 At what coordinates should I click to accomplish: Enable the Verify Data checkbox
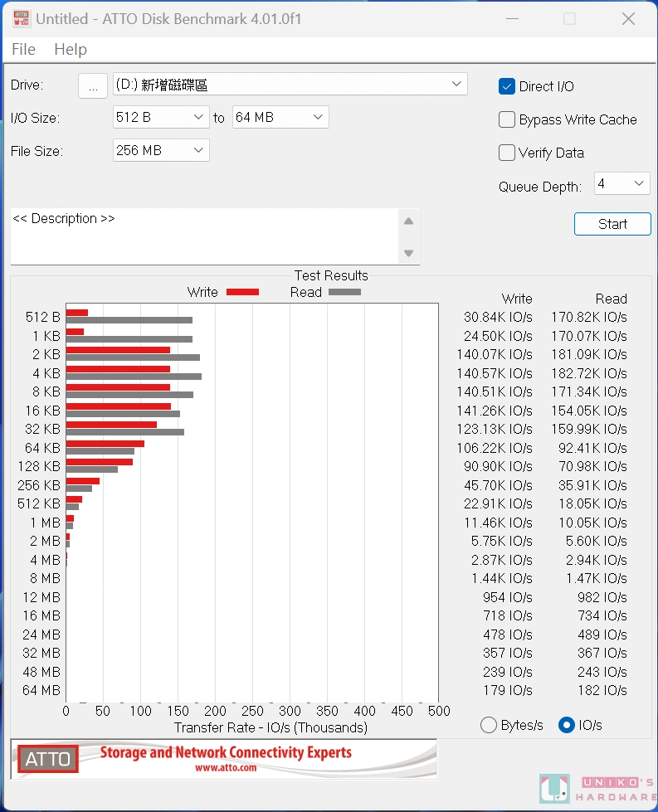tap(506, 153)
